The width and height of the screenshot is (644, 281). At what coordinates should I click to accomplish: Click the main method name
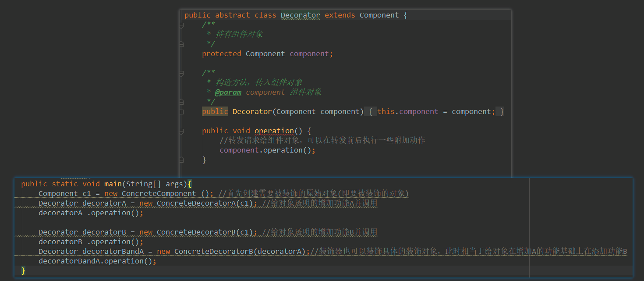113,184
